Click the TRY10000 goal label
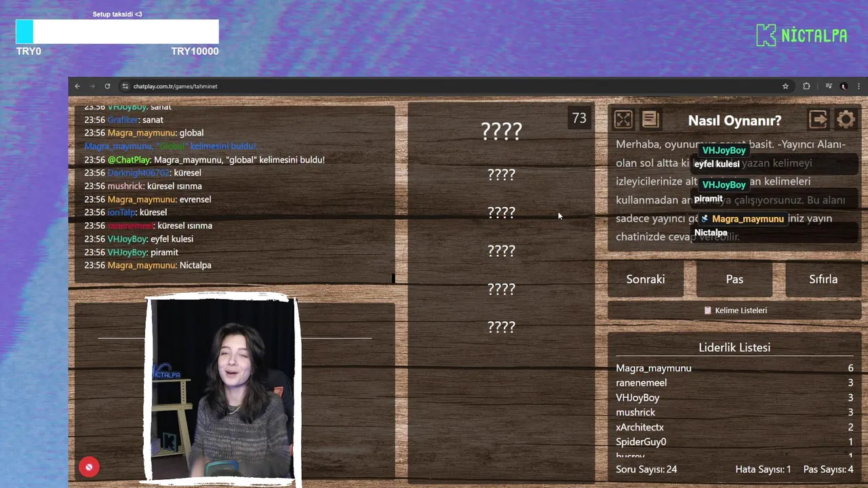The image size is (868, 488). [x=195, y=52]
